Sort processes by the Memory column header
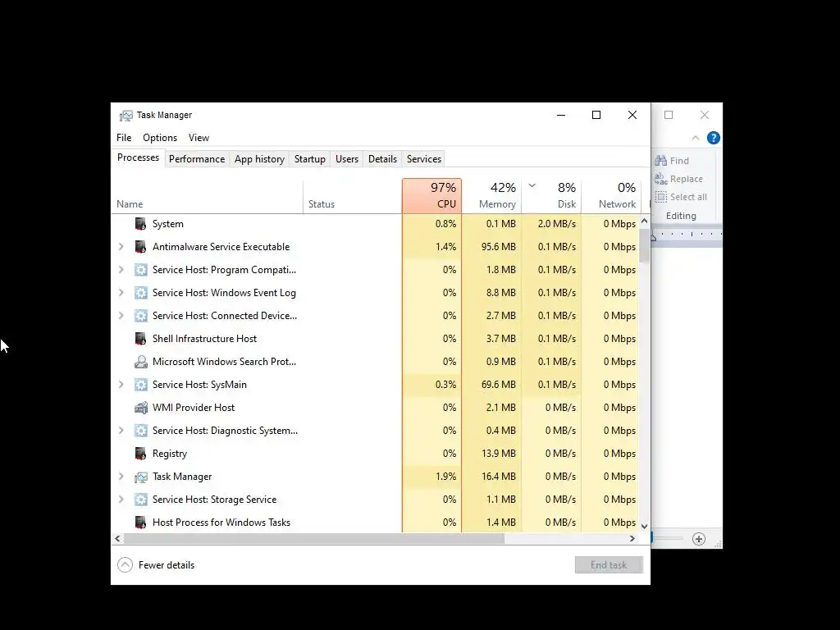Viewport: 840px width, 630px height. 492,195
